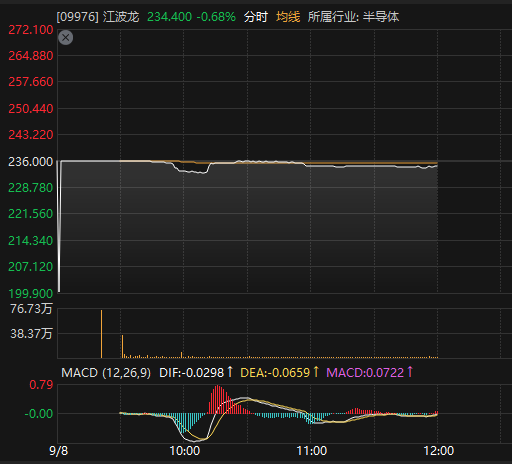Click the 272.100 top price label
This screenshot has height=464, width=512.
point(30,30)
